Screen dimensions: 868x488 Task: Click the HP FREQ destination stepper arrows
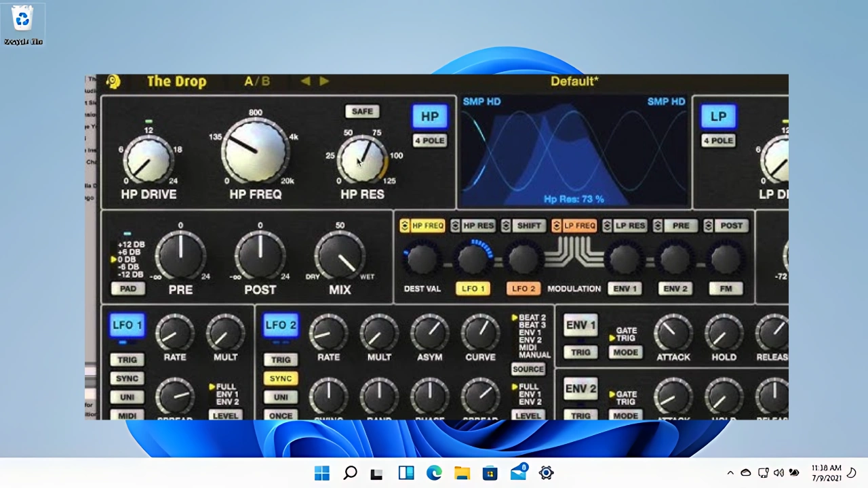point(405,226)
